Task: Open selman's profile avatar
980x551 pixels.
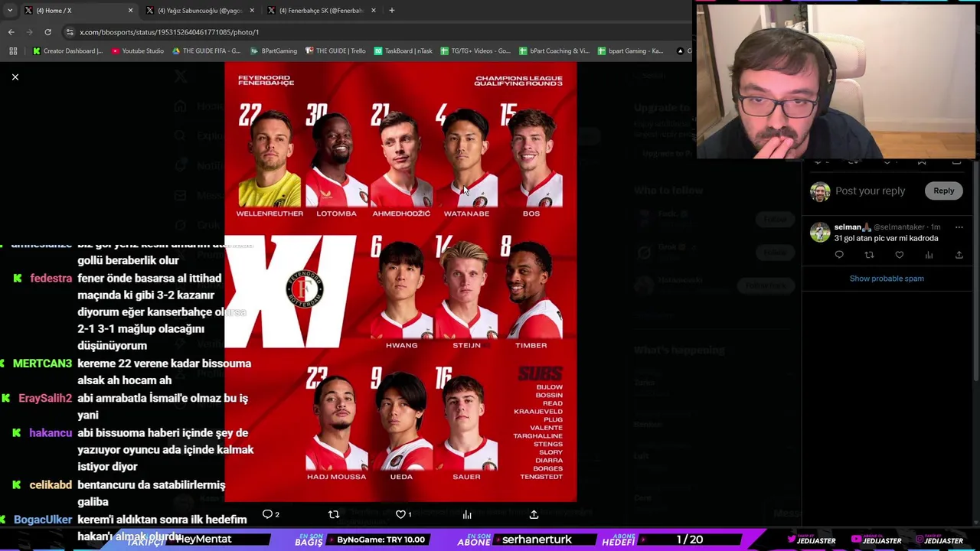Action: pos(820,233)
